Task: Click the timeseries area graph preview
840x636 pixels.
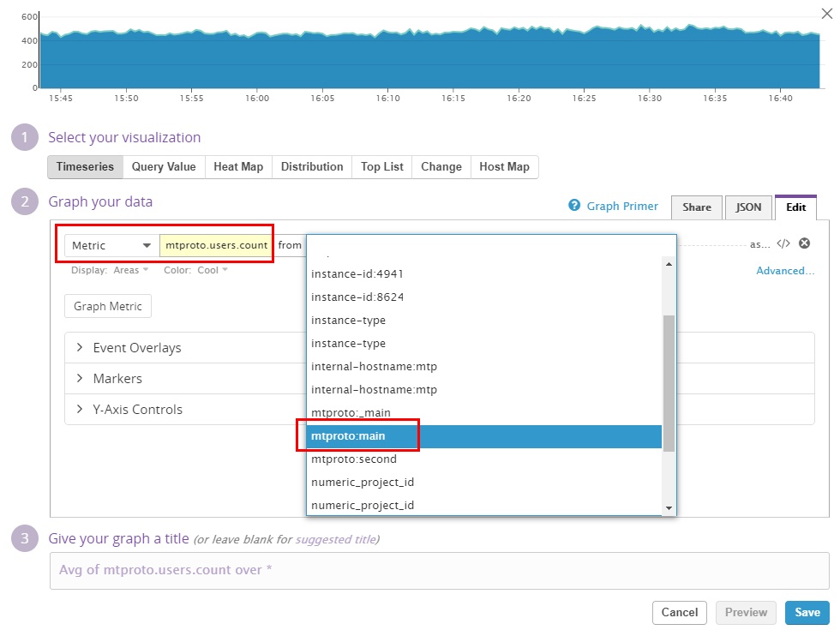Action: coord(429,57)
